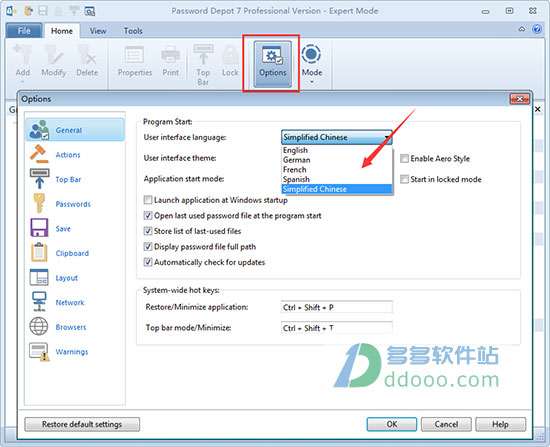Open the Warnings settings icon
Viewport: 550px width, 447px height.
click(39, 351)
